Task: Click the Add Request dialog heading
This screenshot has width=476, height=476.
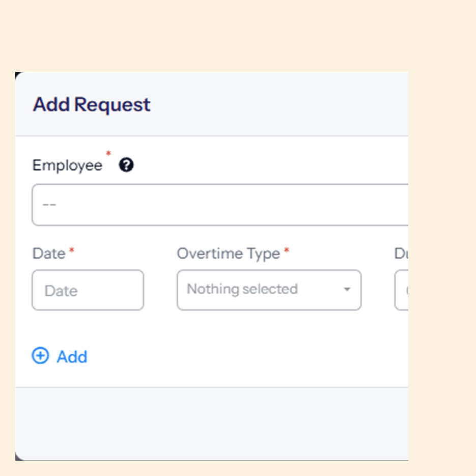Action: coord(91,105)
